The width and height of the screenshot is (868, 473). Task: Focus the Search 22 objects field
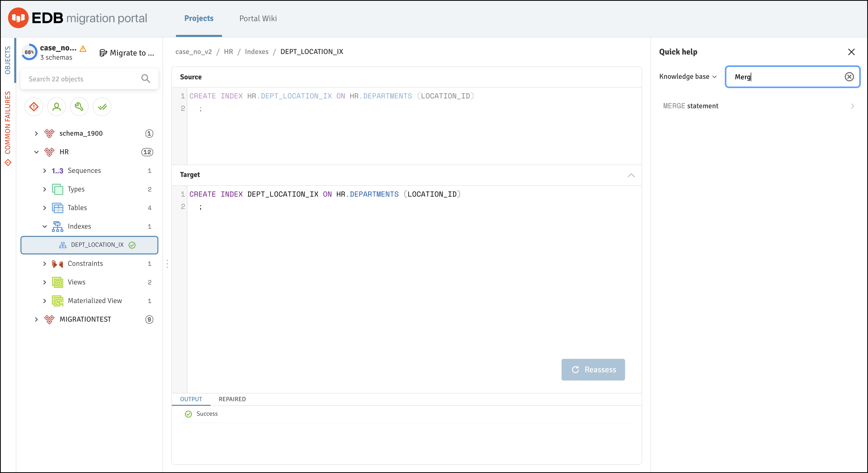pyautogui.click(x=89, y=79)
